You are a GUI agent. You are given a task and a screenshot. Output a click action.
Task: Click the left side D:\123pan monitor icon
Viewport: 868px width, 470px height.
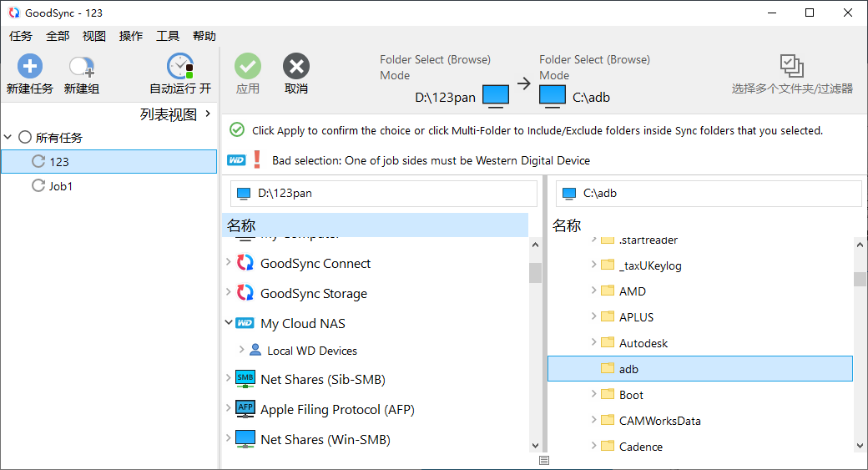coord(496,95)
